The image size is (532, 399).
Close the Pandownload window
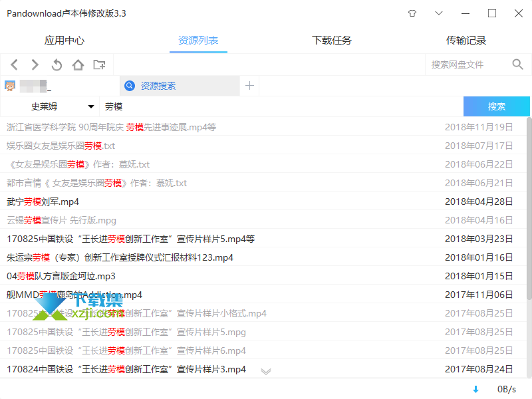click(519, 13)
